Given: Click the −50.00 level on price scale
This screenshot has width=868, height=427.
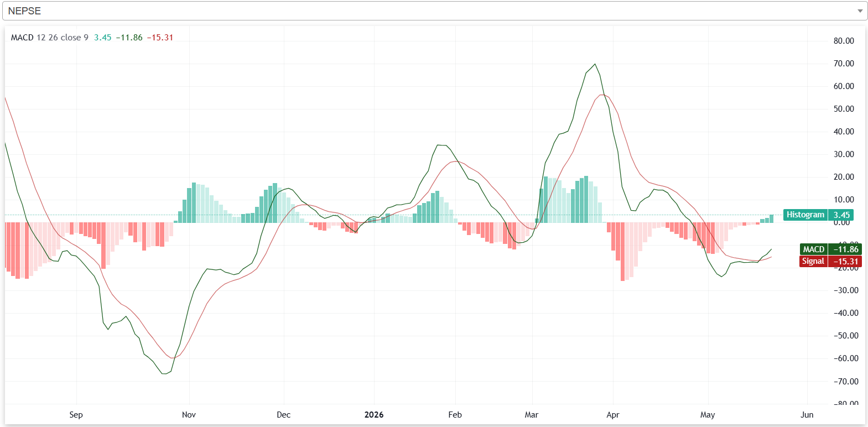Looking at the screenshot, I should 846,336.
